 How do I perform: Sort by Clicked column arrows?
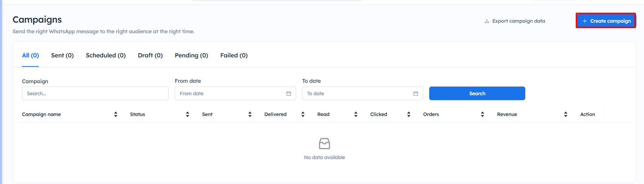409,114
